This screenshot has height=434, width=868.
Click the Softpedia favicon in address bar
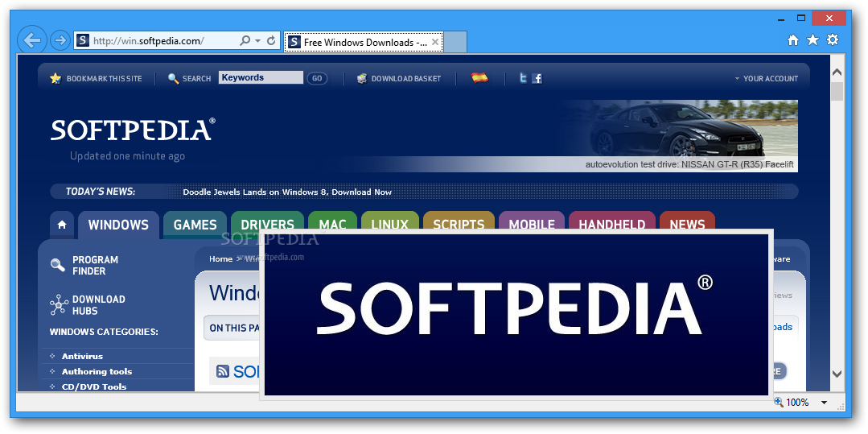[x=83, y=40]
